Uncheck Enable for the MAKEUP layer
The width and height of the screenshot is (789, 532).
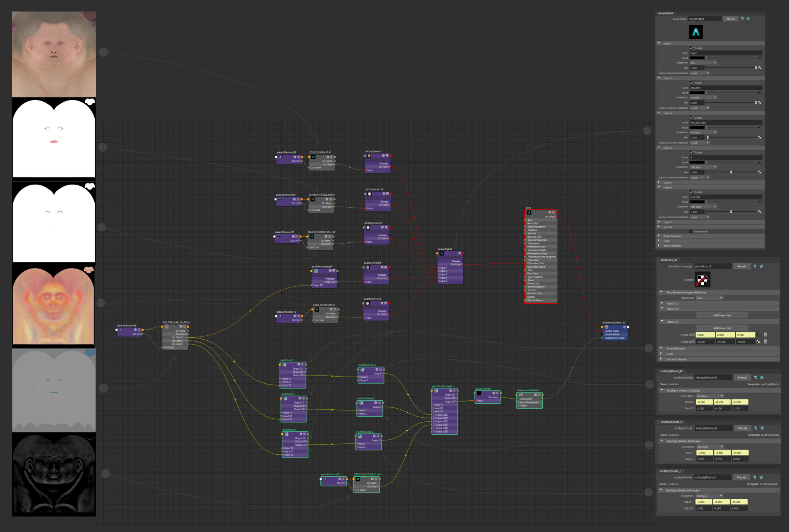[x=692, y=83]
